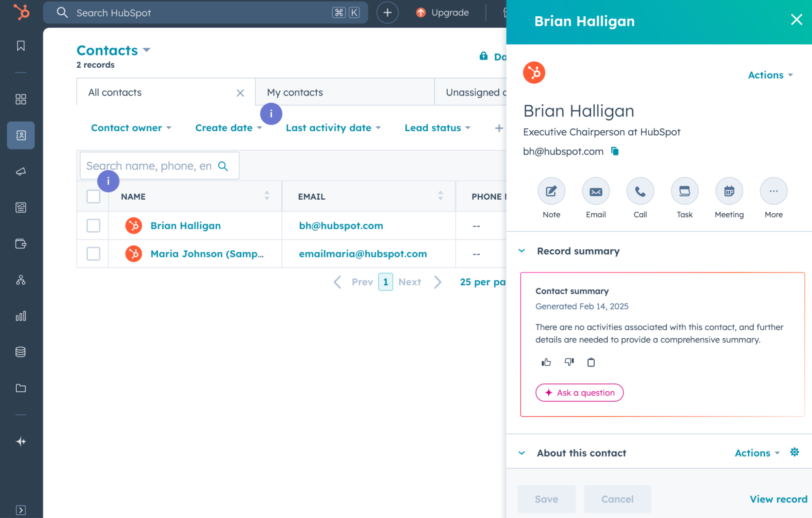Screen dimensions: 812x518
Task: Go to Next page of contacts
Action: tap(420, 282)
